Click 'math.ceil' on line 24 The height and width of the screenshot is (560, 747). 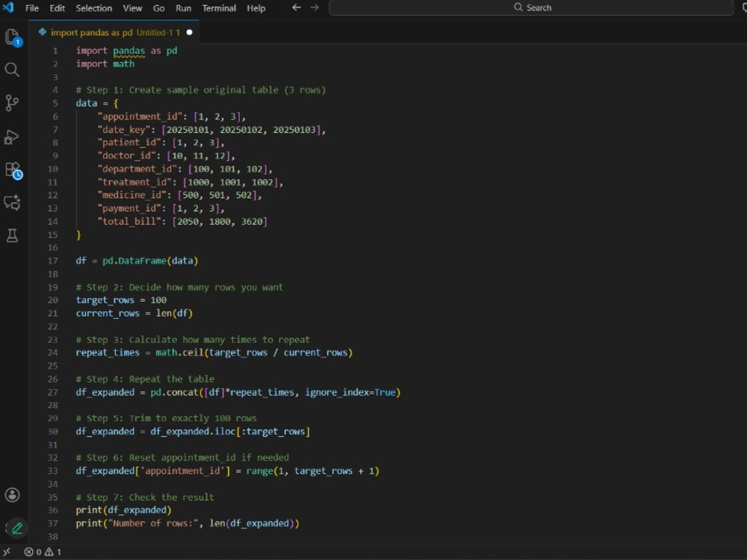179,353
